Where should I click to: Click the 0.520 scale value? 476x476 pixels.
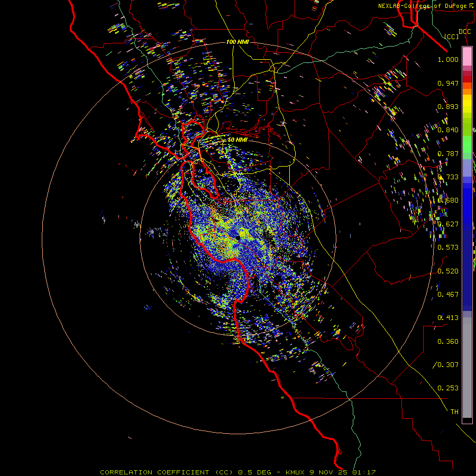(448, 271)
